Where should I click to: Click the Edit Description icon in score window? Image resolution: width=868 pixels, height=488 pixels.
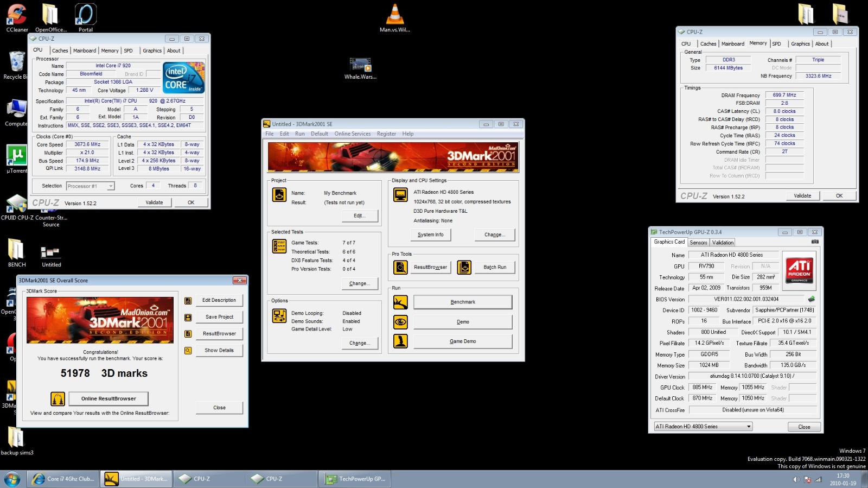(188, 301)
